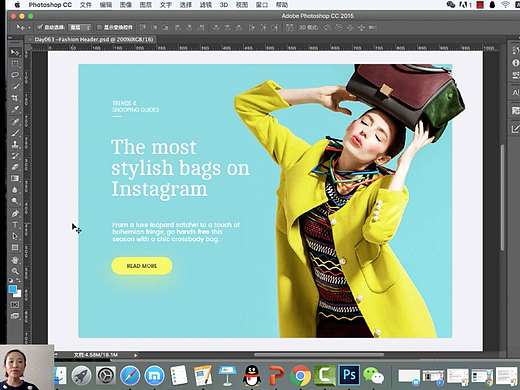Select the Eyedropper tool

click(x=15, y=109)
